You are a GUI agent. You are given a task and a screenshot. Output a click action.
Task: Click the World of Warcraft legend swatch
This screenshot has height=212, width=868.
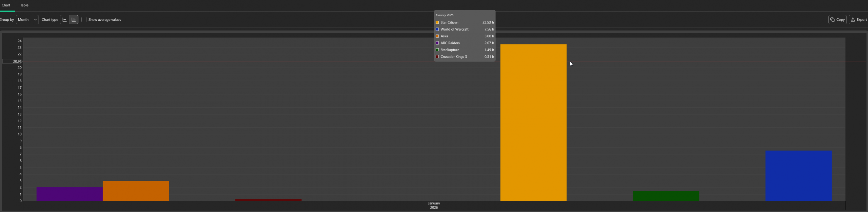pos(437,29)
